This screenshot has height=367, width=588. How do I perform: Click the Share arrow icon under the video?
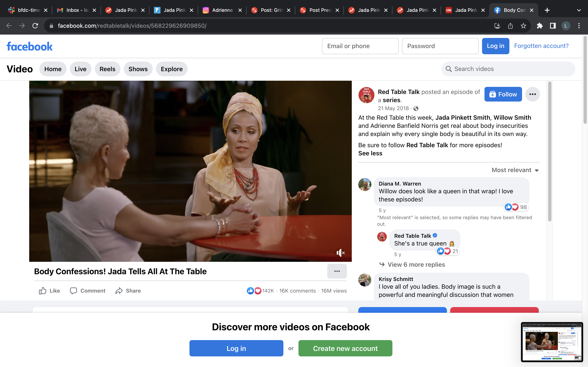[119, 291]
